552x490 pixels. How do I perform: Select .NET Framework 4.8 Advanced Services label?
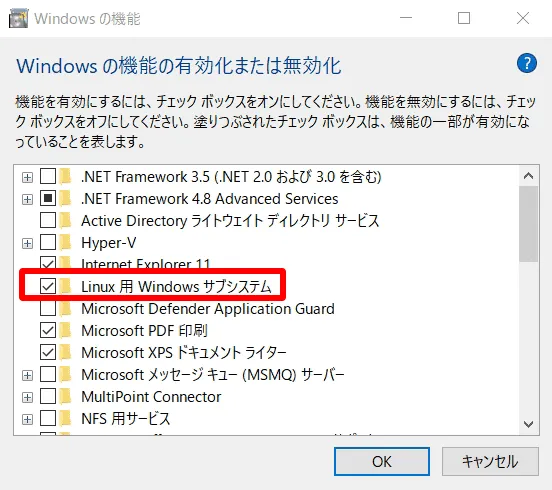209,199
